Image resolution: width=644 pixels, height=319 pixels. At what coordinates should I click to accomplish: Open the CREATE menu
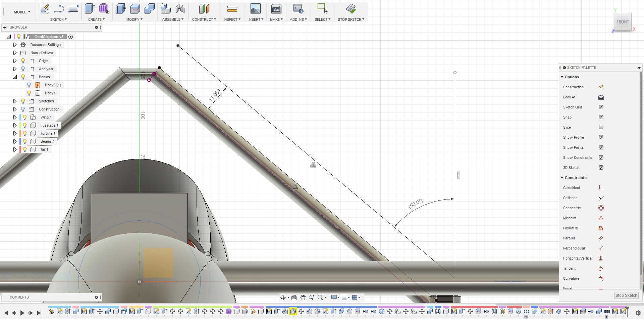click(96, 19)
